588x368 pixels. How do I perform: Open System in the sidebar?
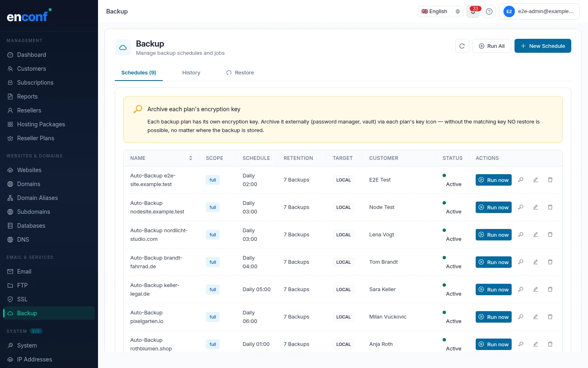(x=49, y=346)
